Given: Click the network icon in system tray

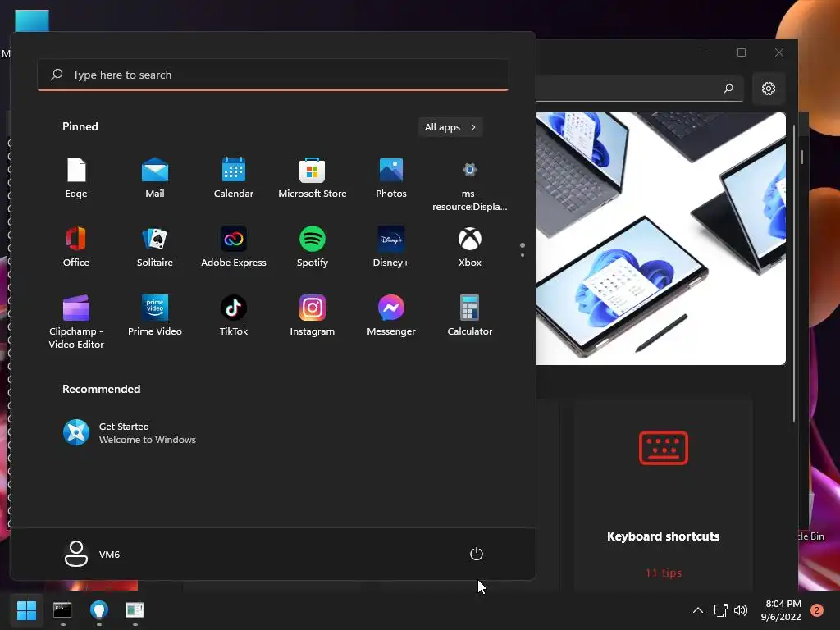Looking at the screenshot, I should tap(720, 610).
